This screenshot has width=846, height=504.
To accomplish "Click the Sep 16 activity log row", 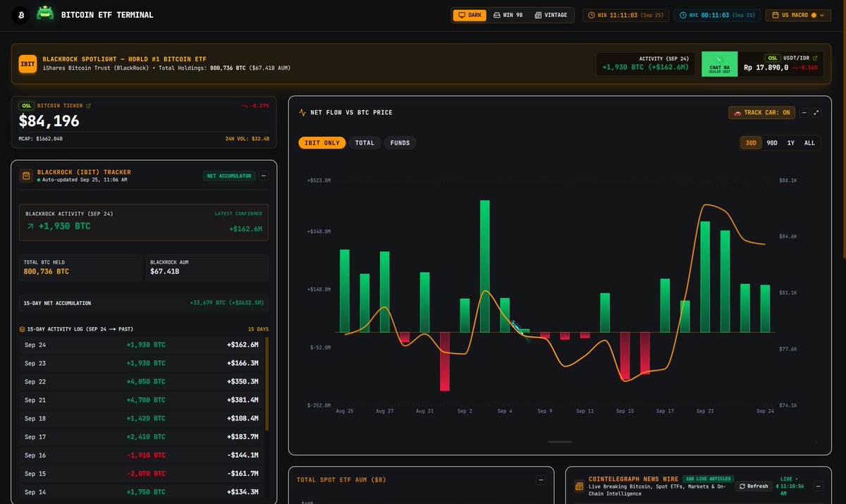I will point(142,455).
